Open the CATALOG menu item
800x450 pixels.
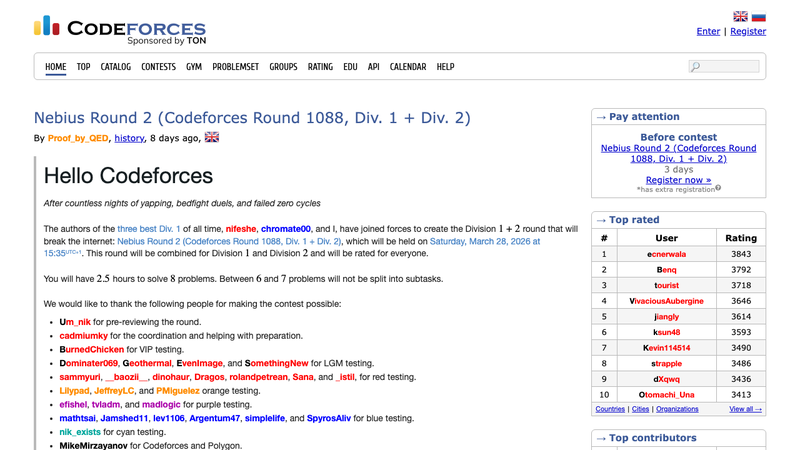tap(115, 67)
